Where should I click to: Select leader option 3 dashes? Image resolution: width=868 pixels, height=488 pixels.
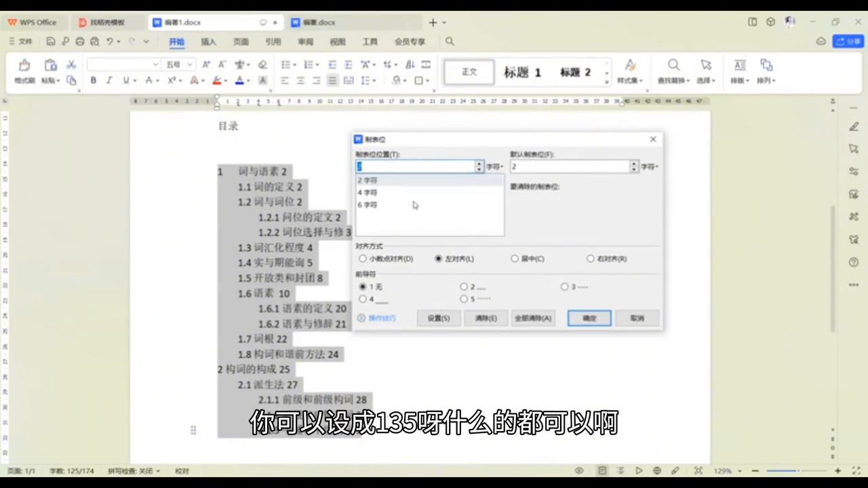(564, 287)
